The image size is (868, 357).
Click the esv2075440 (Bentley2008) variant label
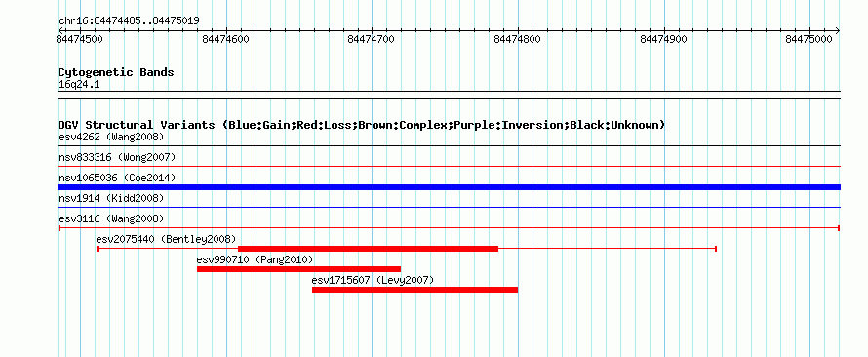[166, 239]
